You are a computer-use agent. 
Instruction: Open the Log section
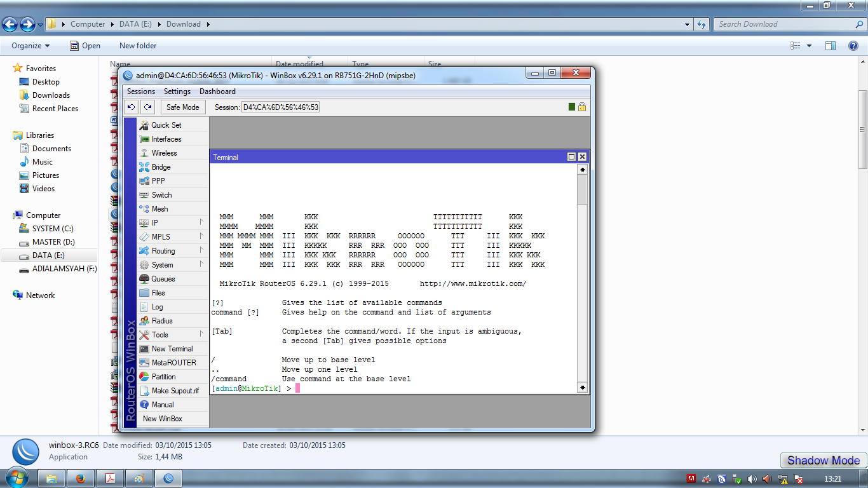coord(173,307)
